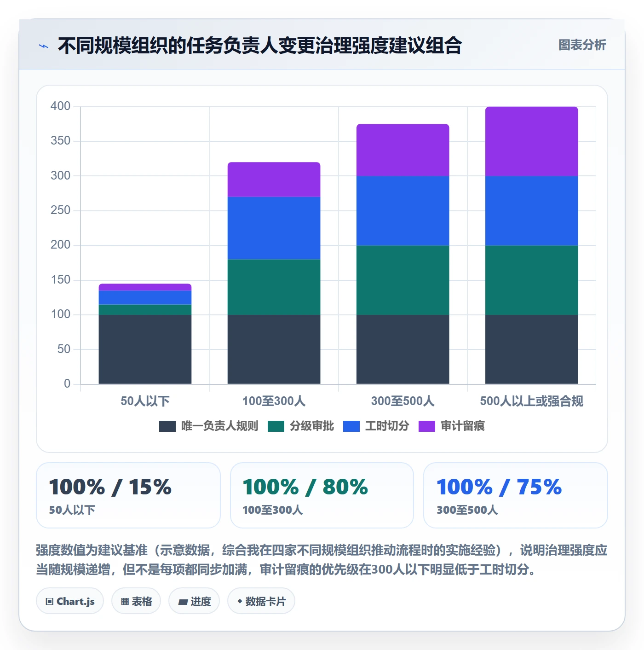
Task: Click the green 分级审批 segment for 300至500人
Action: tap(403, 280)
